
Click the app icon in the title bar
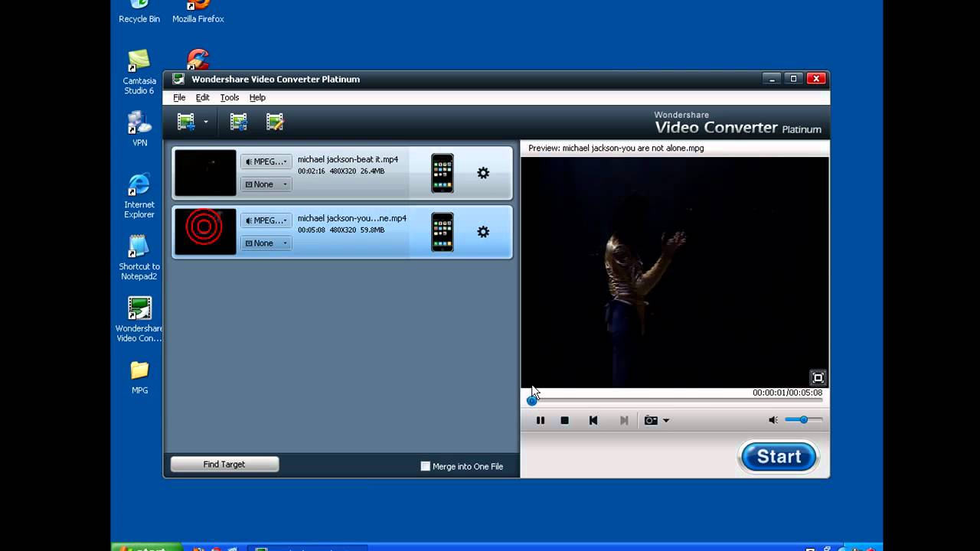(x=178, y=80)
